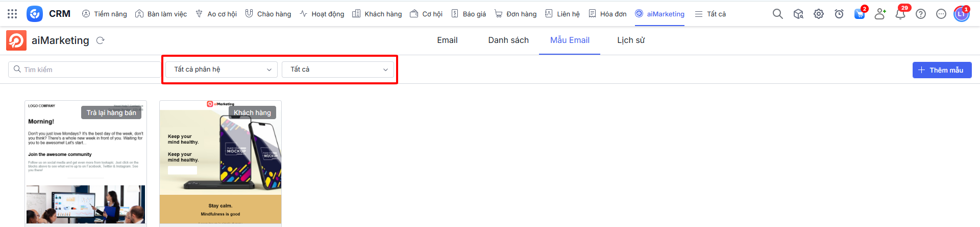The image size is (980, 227).
Task: Click the help question mark icon
Action: [x=921, y=14]
